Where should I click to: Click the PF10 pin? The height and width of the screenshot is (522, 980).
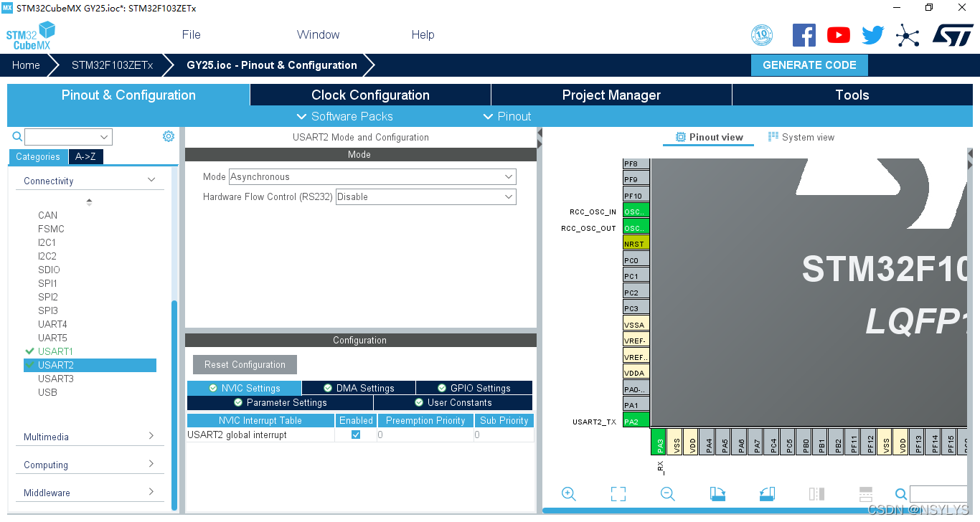pos(636,195)
